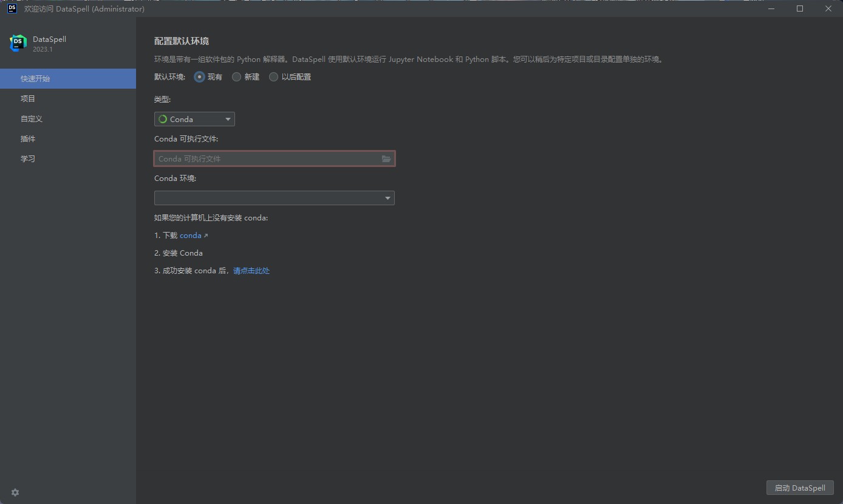
Task: Click the 类型: label
Action: [163, 98]
